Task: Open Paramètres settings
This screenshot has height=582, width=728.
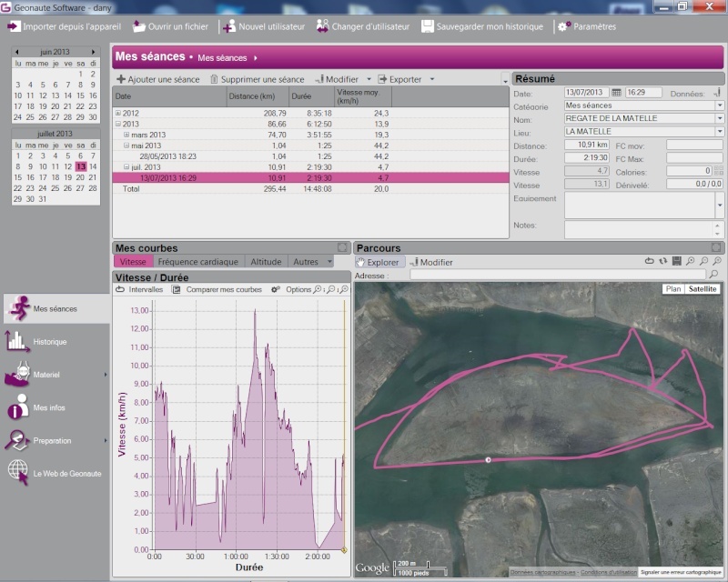Action: coord(587,26)
